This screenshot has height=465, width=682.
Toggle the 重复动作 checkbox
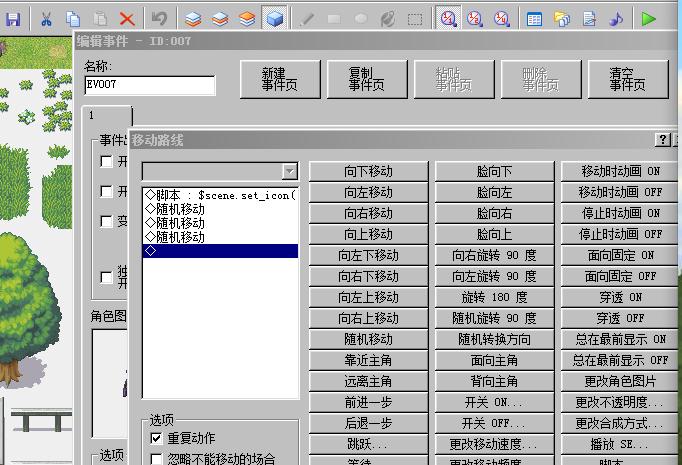(156, 438)
